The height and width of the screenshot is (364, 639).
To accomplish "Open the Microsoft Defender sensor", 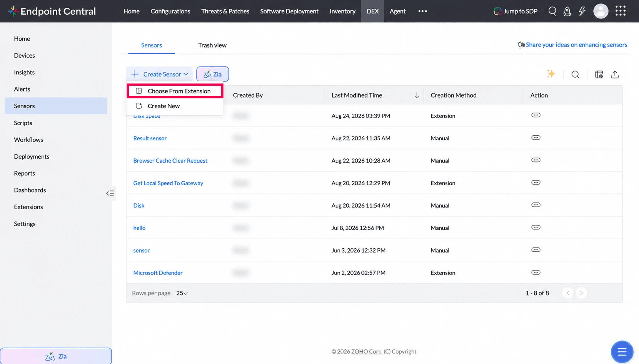I will (x=158, y=273).
